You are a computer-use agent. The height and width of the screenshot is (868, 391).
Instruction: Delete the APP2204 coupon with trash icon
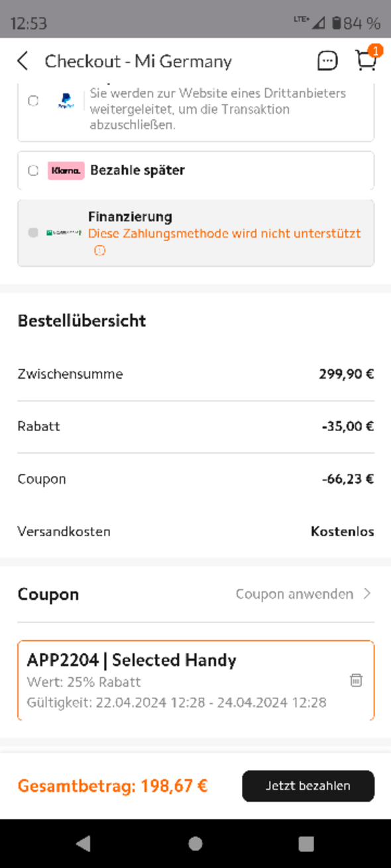pos(356,680)
